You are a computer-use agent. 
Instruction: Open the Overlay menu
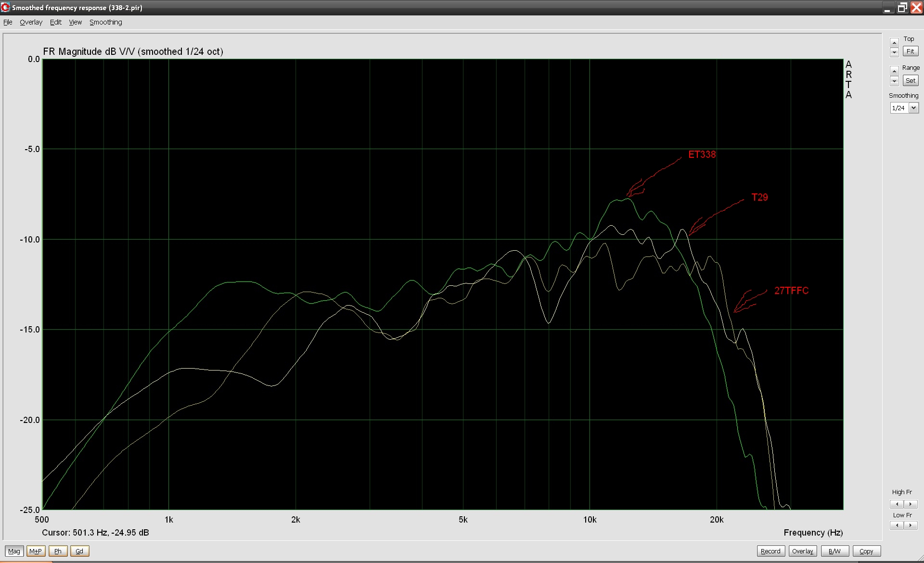31,22
